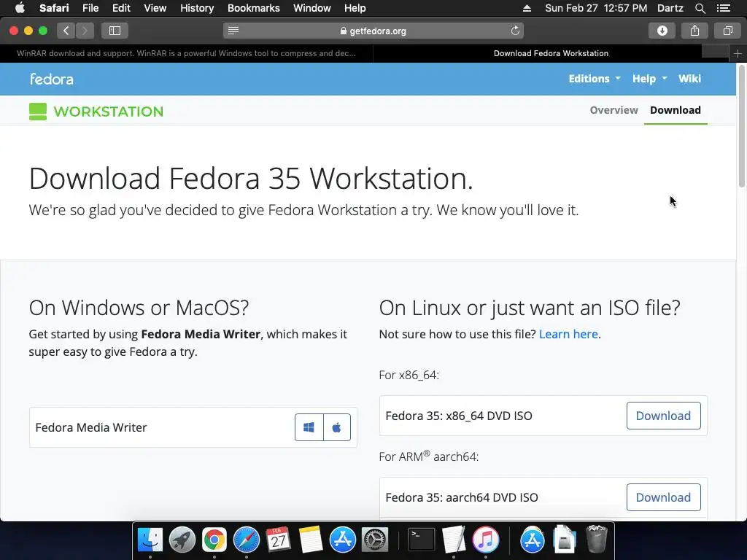Open the History menu

tap(197, 8)
